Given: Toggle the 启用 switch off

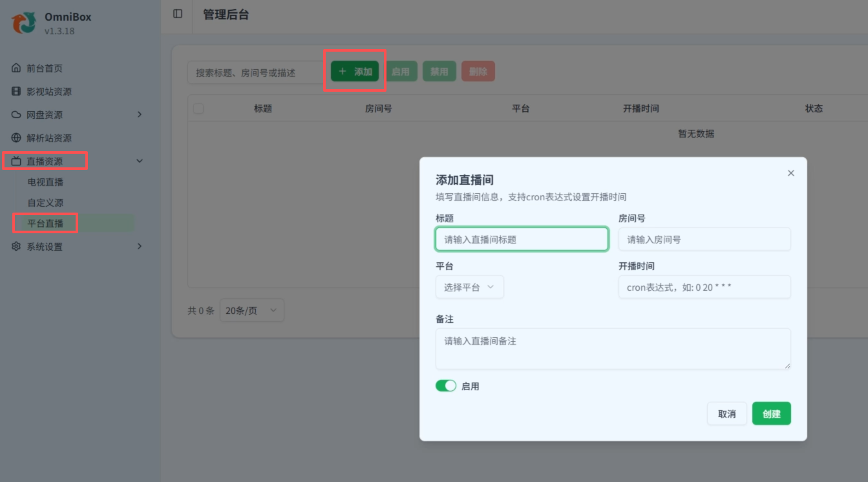Looking at the screenshot, I should point(446,386).
